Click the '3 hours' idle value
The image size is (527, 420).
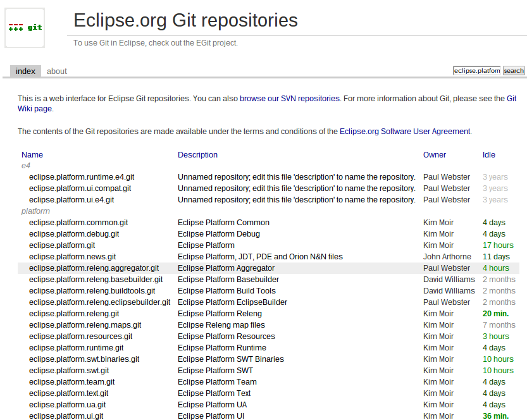[x=496, y=337]
